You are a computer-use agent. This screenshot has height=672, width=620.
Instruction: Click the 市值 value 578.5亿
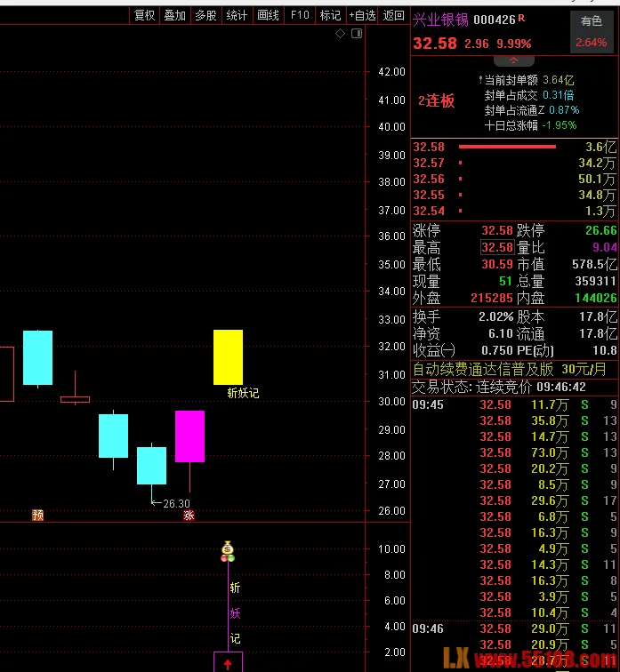(x=595, y=264)
